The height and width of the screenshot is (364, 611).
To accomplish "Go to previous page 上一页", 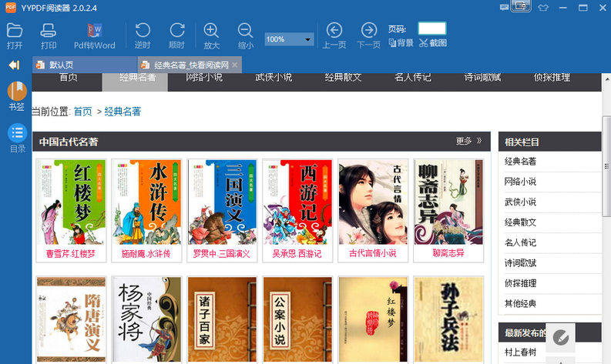I will pyautogui.click(x=334, y=36).
